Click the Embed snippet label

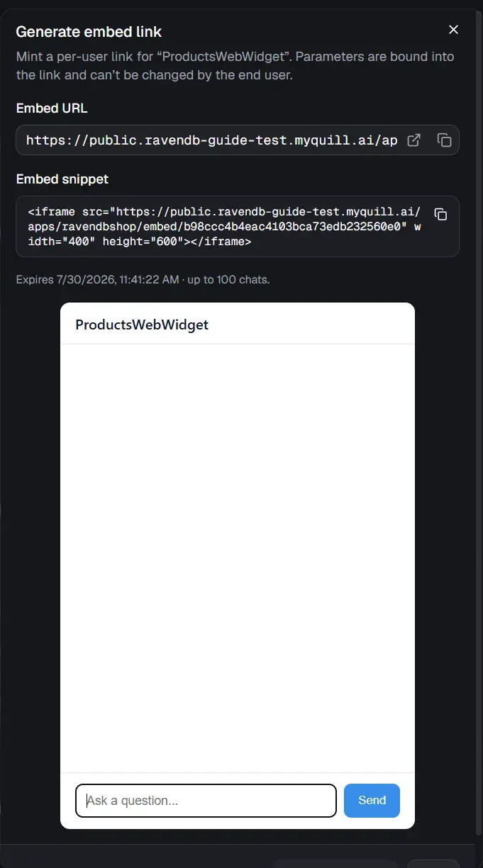(x=62, y=179)
